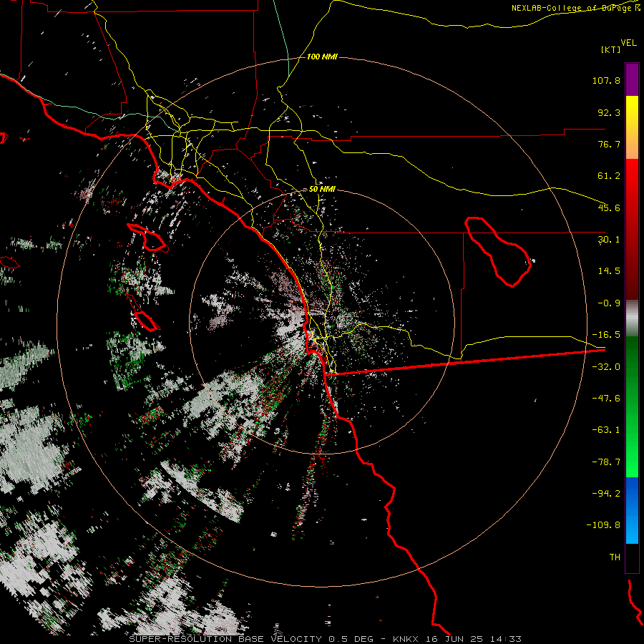Click the Santa Catalina Island outline
Viewport: 644px width, 644px height.
click(147, 238)
